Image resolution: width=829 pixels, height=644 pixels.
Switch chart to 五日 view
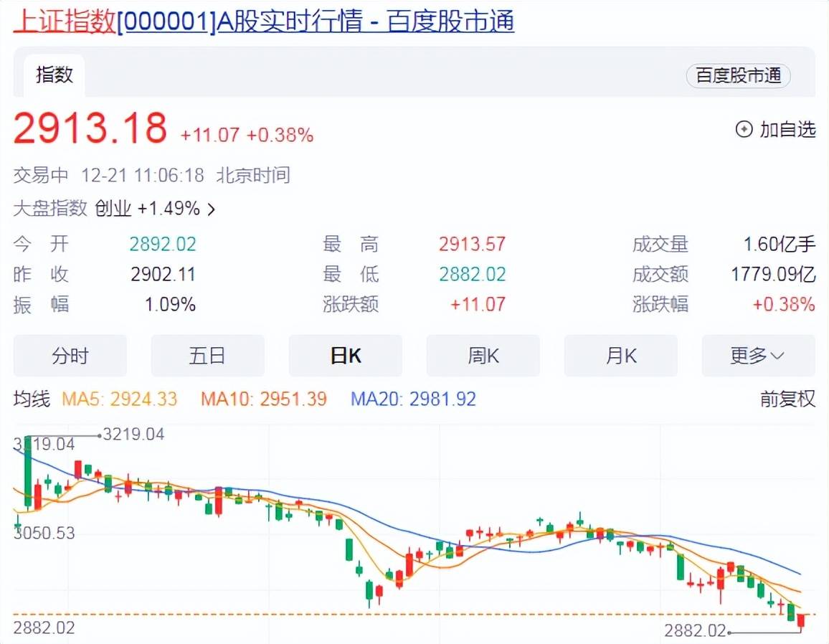[x=208, y=355]
